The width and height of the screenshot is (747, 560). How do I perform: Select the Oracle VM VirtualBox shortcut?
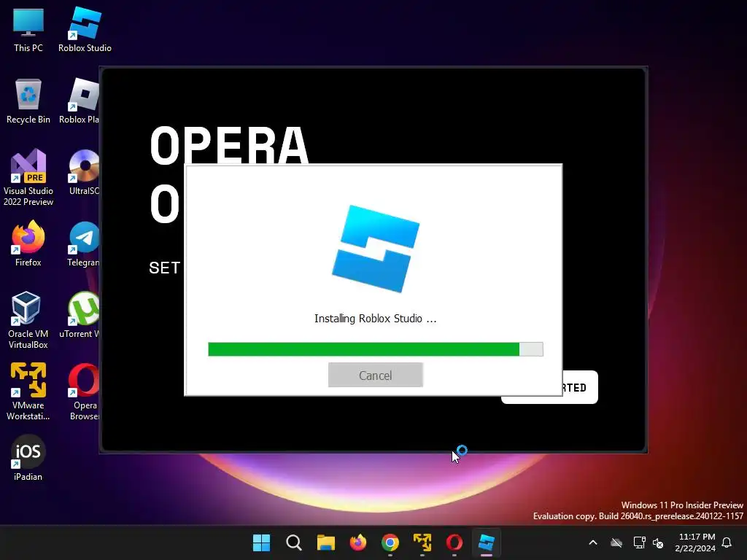coord(28,320)
